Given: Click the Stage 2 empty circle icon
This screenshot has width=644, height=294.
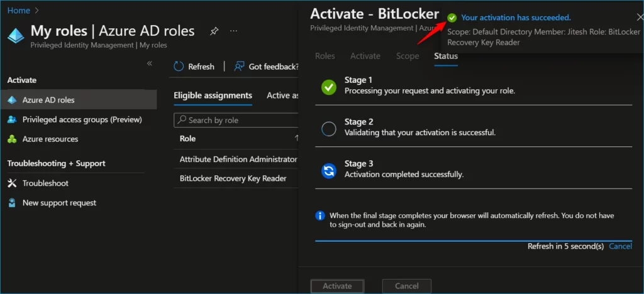Looking at the screenshot, I should [x=328, y=129].
